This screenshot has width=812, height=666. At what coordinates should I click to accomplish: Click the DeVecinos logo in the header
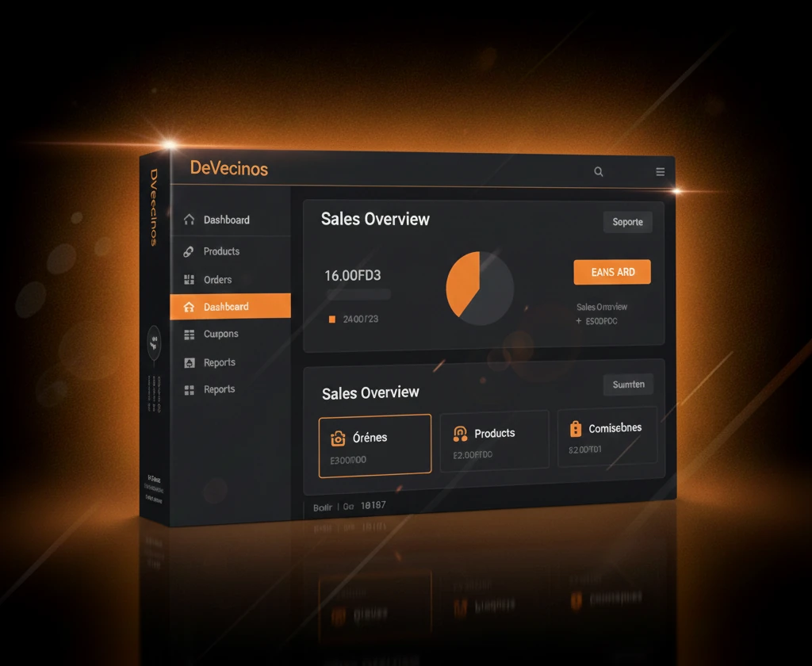[x=229, y=169]
